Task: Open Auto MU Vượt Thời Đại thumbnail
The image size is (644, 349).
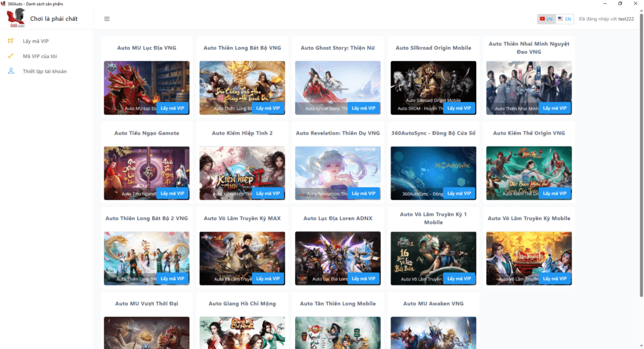Action: (x=147, y=333)
